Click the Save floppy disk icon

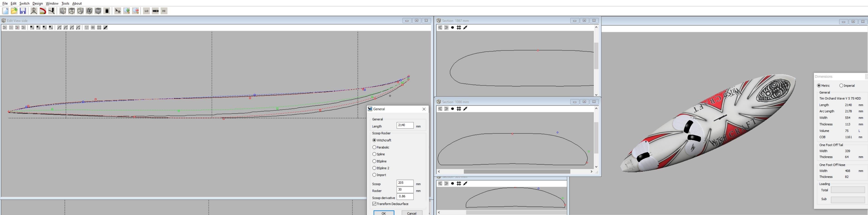point(23,11)
